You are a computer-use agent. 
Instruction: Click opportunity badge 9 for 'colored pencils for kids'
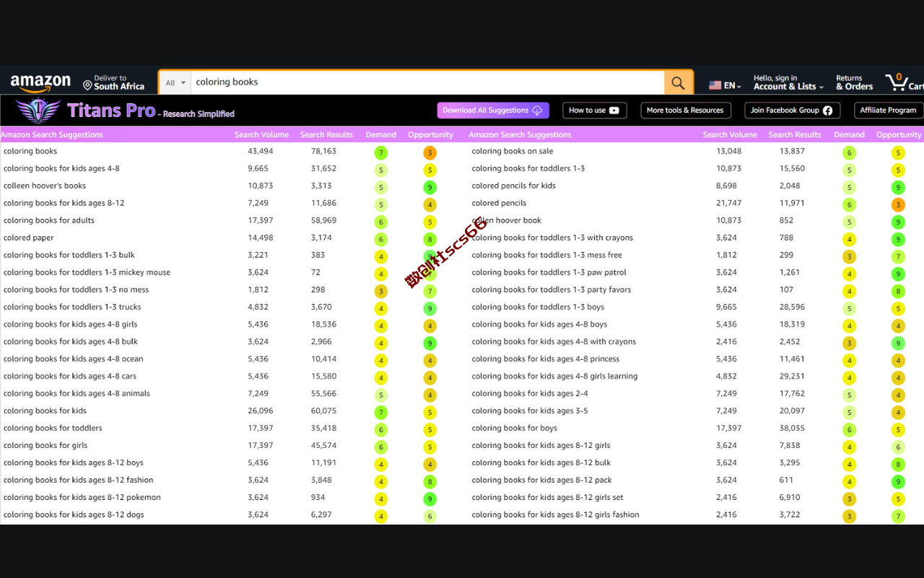[898, 188]
